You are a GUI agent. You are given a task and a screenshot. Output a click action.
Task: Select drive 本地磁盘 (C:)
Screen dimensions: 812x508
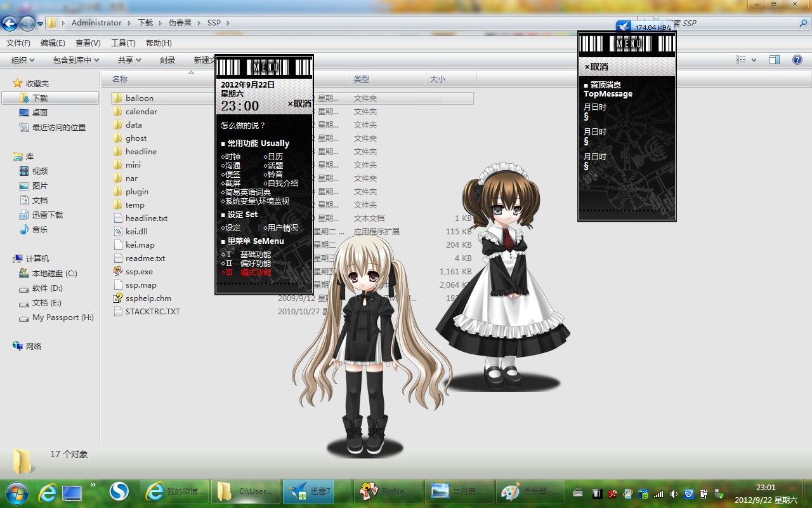point(55,274)
